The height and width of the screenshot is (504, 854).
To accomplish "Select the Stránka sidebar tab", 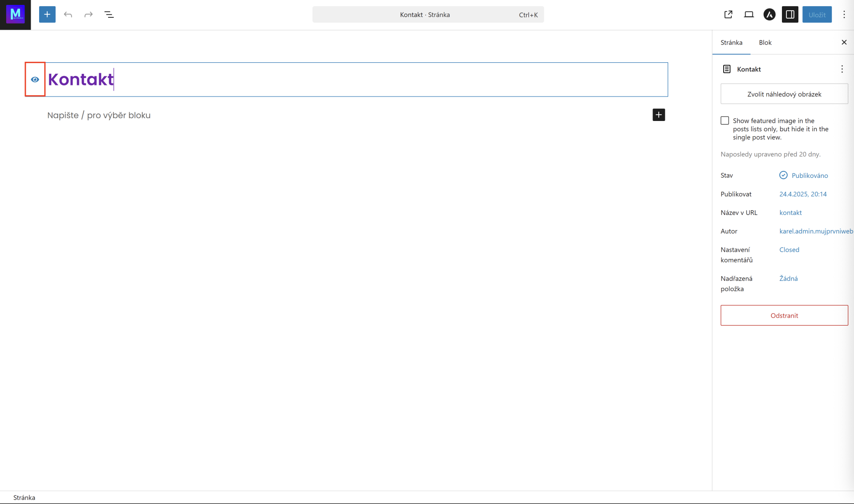I will 731,43.
